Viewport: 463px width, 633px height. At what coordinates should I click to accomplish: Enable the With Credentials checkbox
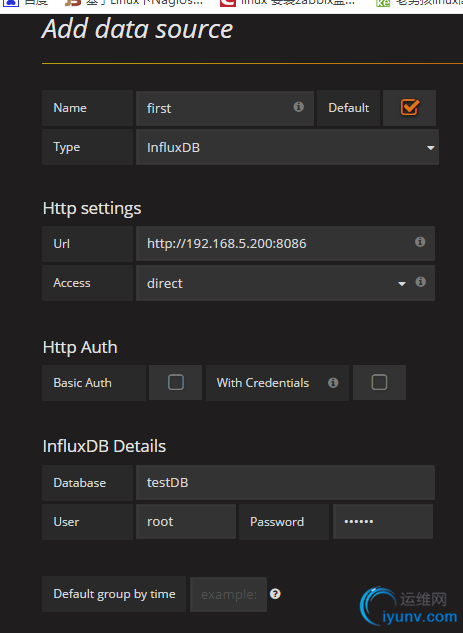point(379,382)
